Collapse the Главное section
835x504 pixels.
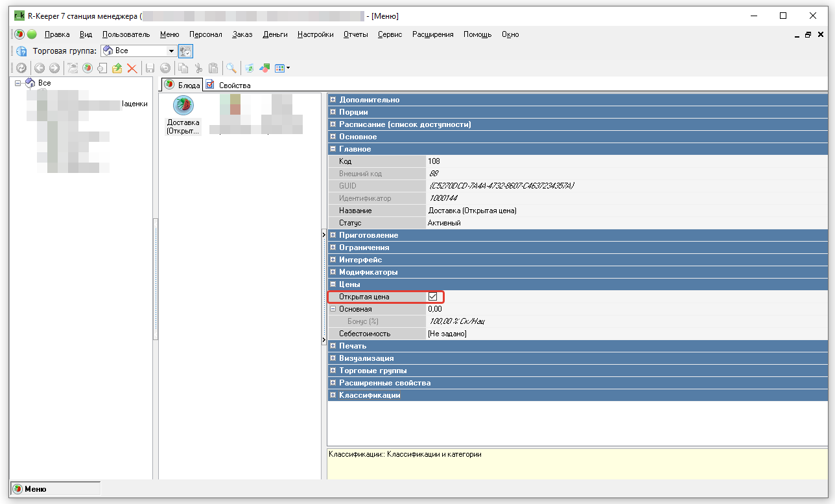point(333,149)
